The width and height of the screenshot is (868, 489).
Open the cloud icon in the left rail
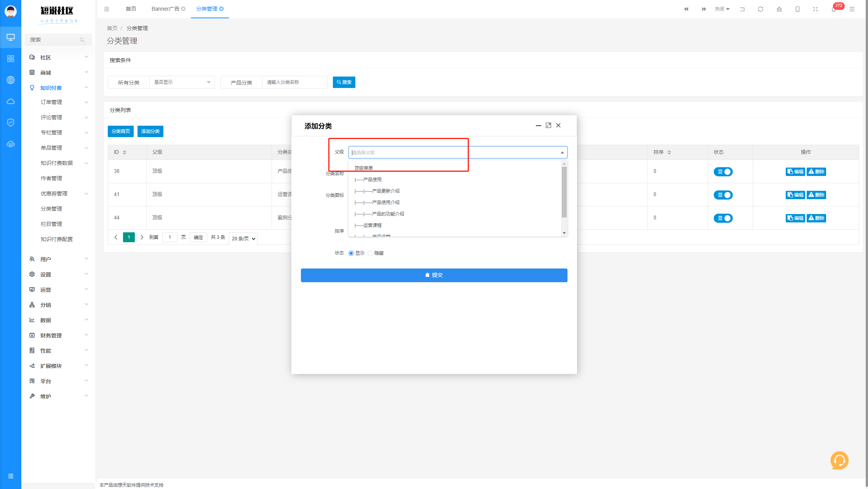click(11, 101)
